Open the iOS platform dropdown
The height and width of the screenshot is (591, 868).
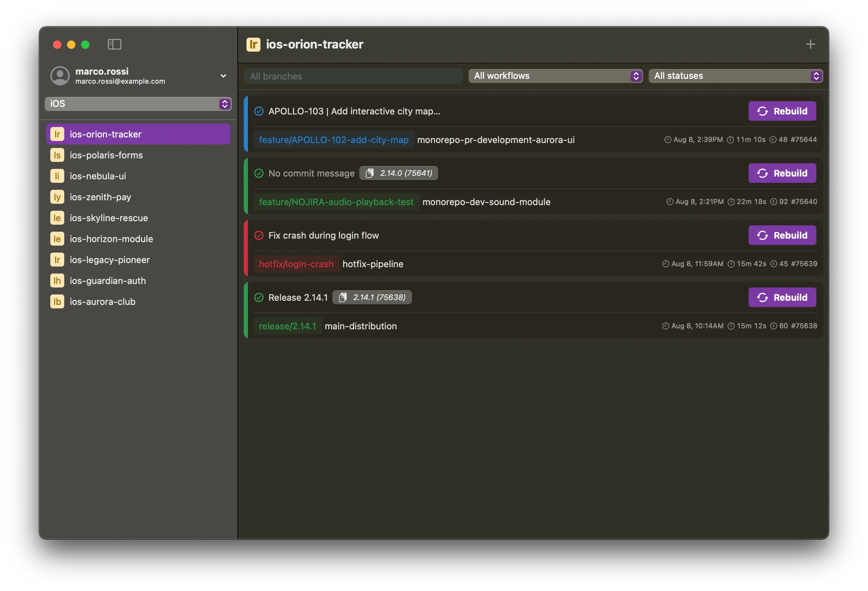138,104
